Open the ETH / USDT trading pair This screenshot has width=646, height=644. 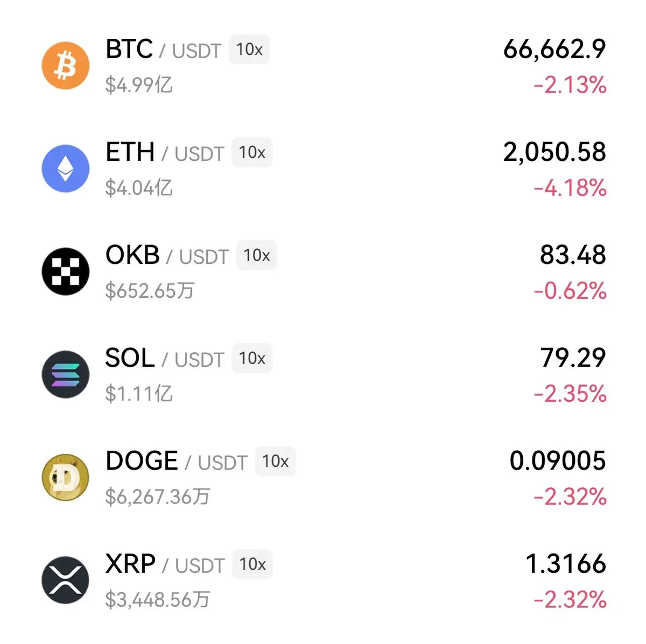pos(165,152)
